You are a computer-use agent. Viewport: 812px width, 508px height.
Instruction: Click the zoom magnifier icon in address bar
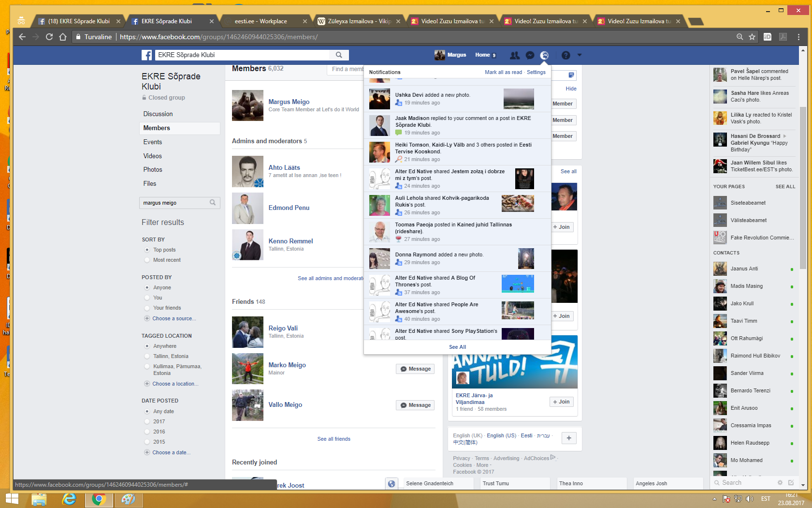(x=739, y=37)
